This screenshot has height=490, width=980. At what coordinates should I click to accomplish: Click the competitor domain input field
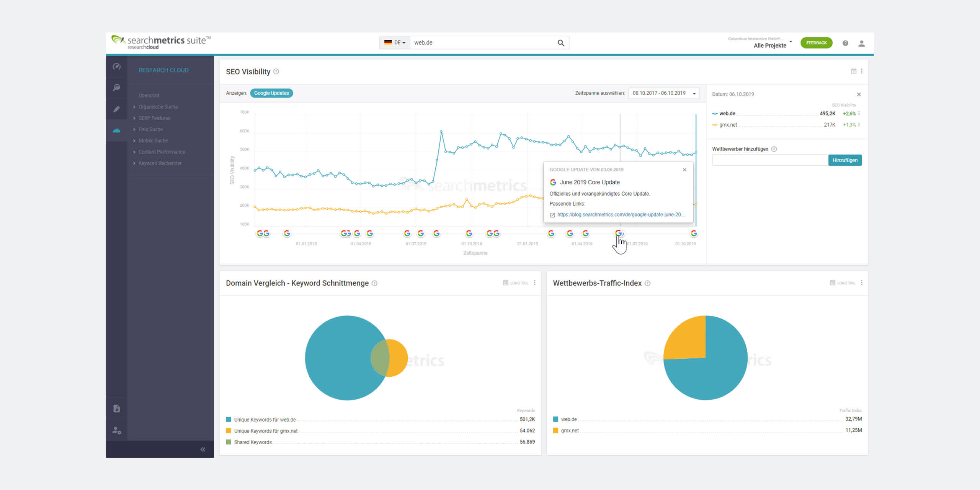pos(769,160)
